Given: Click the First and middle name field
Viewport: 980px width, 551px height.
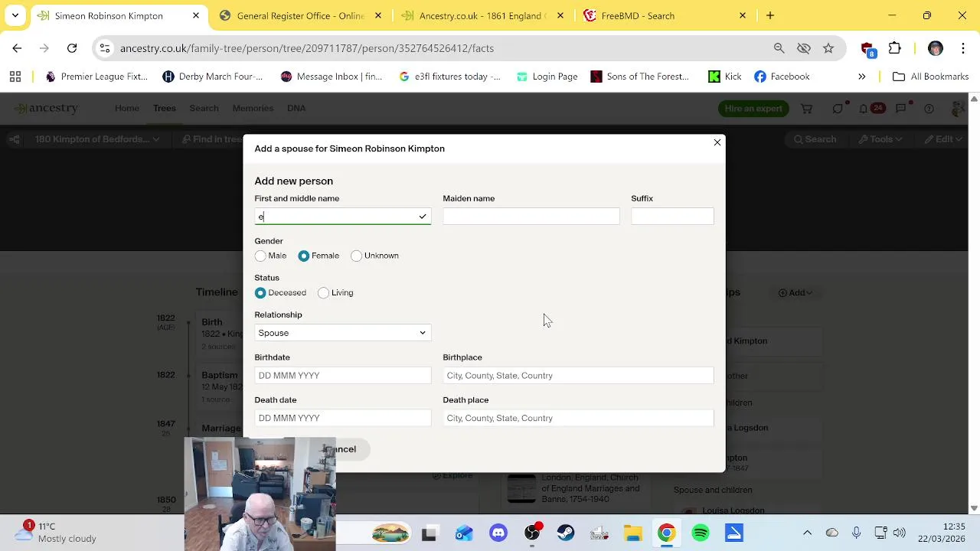Looking at the screenshot, I should tap(342, 217).
